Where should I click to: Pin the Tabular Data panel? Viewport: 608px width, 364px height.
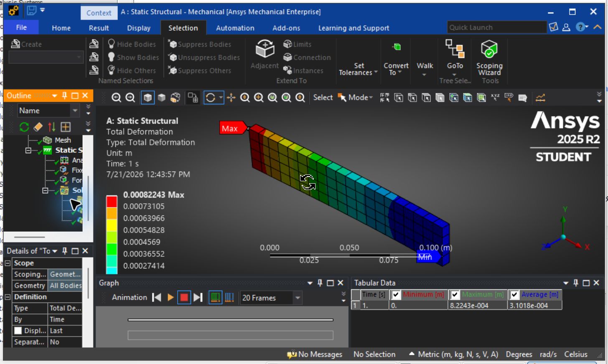pyautogui.click(x=576, y=283)
